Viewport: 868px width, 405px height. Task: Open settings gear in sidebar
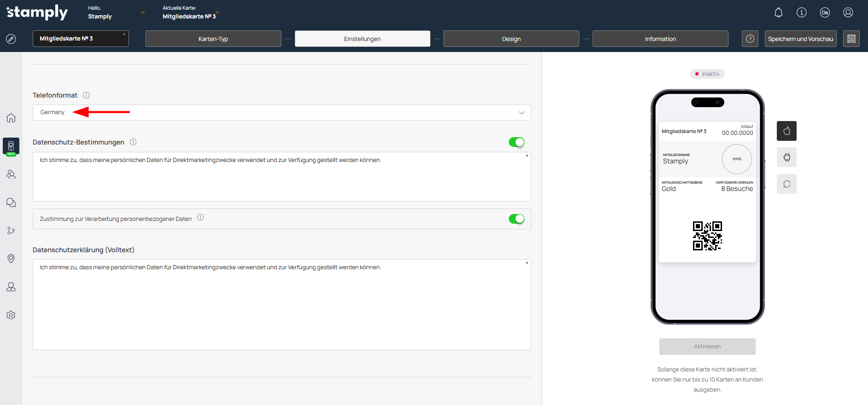click(x=11, y=315)
